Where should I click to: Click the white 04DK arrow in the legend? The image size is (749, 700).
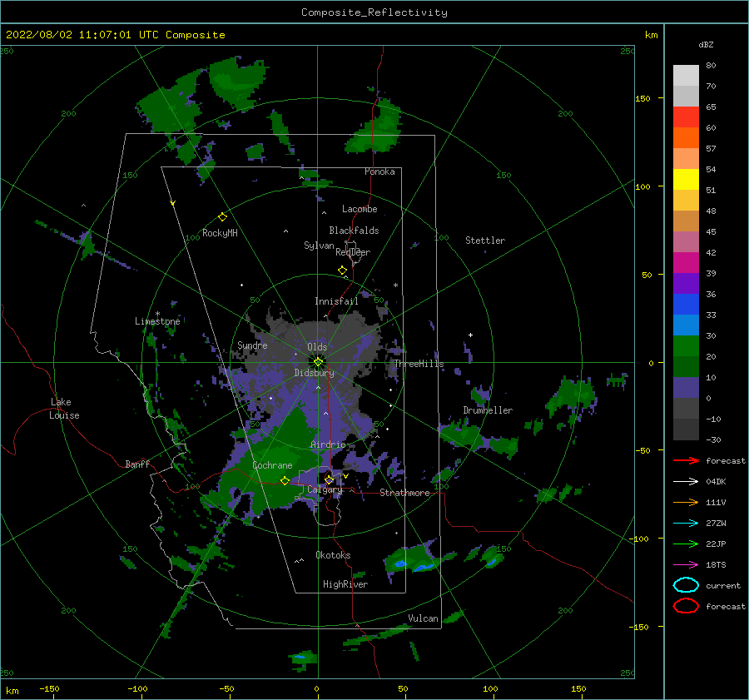[686, 482]
